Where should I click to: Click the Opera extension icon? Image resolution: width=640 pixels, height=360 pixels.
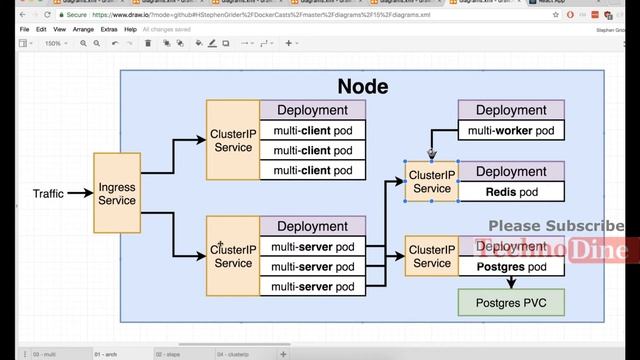coord(570,15)
